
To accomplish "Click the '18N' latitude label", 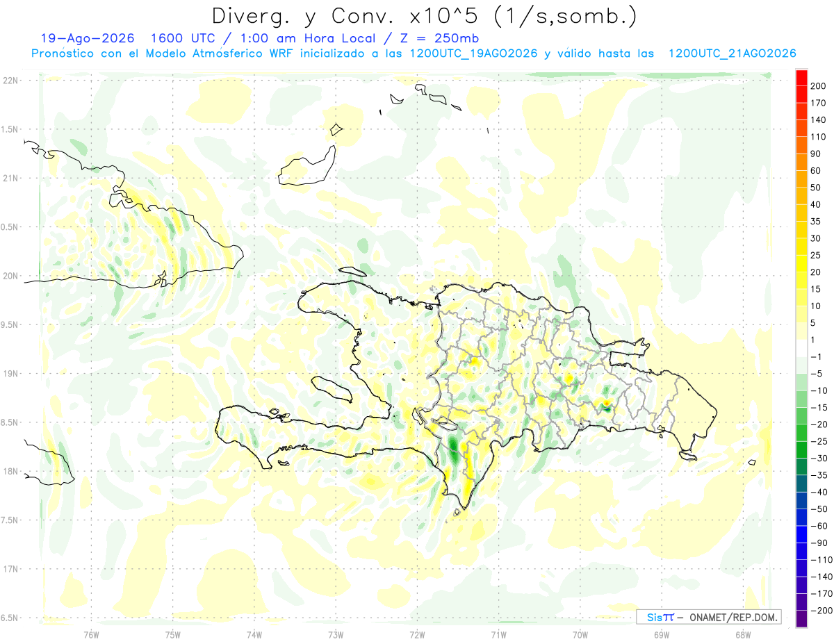I will tap(10, 471).
